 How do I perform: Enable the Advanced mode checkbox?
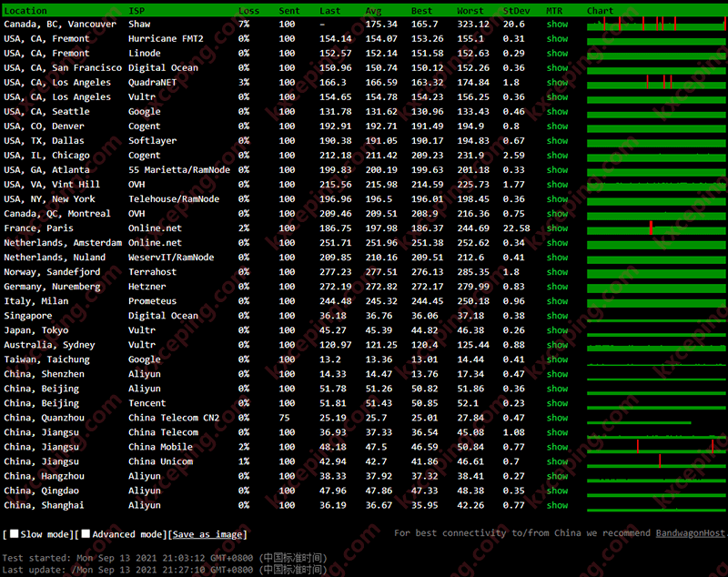pos(86,534)
